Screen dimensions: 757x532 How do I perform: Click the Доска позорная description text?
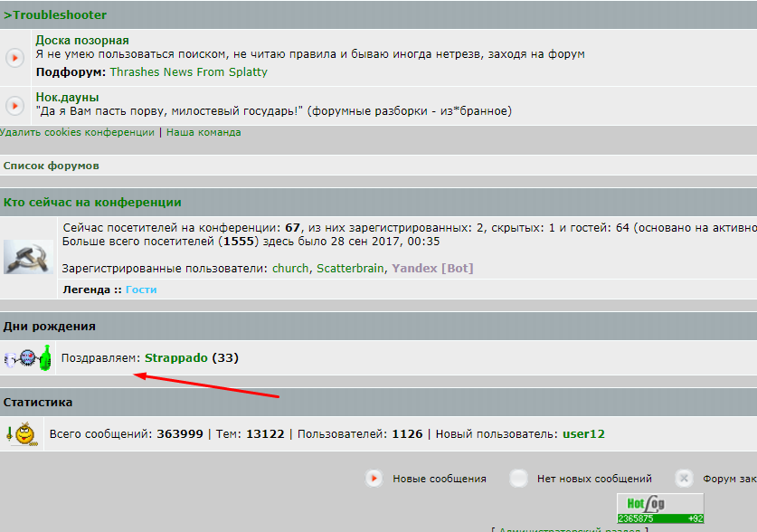click(x=310, y=54)
